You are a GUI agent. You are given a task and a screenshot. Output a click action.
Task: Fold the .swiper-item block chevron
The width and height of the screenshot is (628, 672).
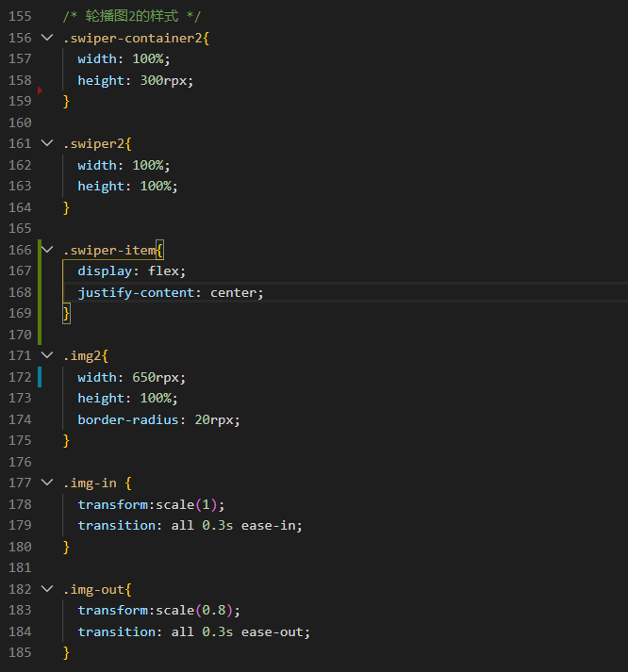coord(47,250)
